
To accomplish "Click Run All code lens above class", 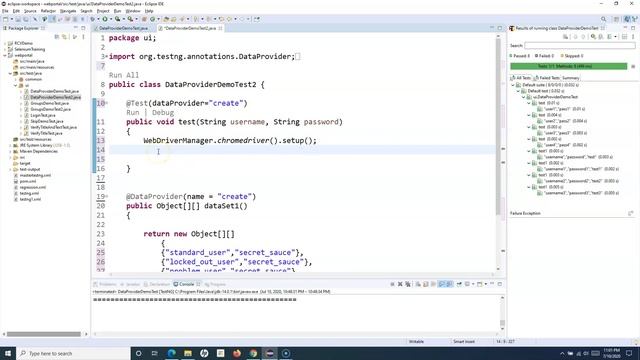I will tap(124, 75).
